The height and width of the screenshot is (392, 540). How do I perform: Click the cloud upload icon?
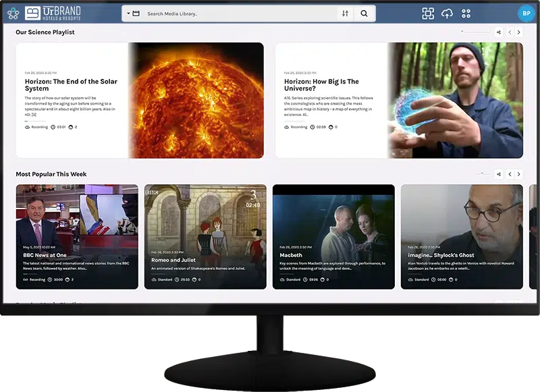(447, 13)
